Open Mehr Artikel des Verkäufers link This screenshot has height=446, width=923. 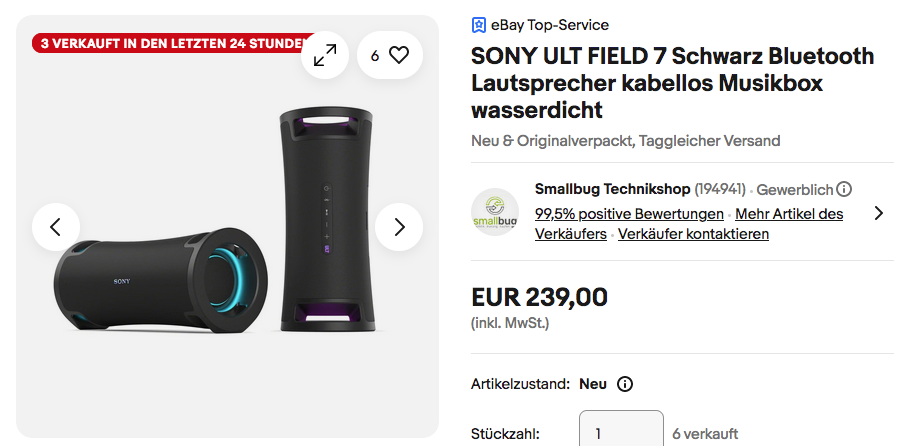(x=788, y=214)
